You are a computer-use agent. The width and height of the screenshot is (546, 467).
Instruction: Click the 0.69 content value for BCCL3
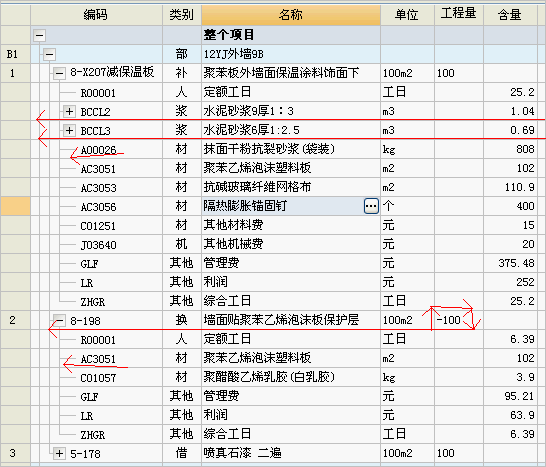pos(510,130)
